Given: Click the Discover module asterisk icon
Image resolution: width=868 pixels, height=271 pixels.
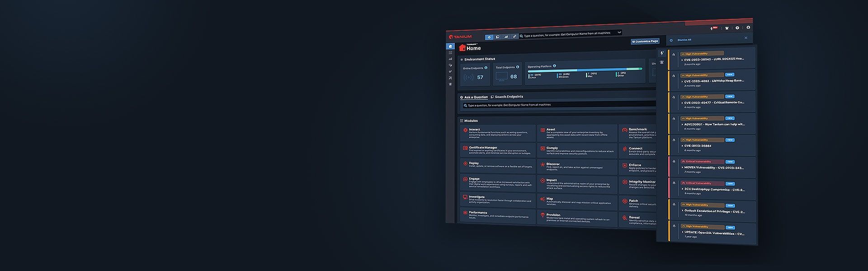Looking at the screenshot, I should tap(542, 165).
